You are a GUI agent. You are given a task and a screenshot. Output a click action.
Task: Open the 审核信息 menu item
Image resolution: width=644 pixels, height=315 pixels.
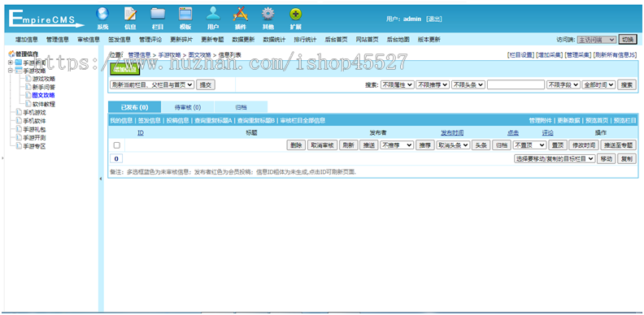89,40
